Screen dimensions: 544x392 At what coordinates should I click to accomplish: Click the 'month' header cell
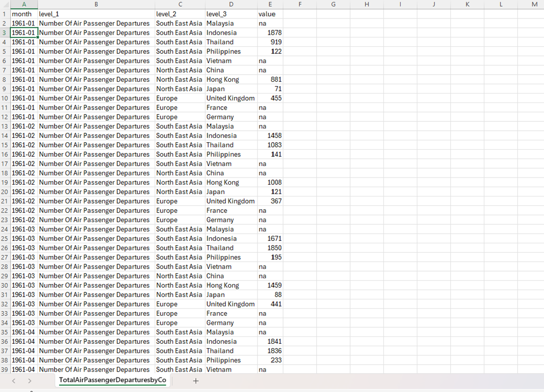[x=24, y=14]
